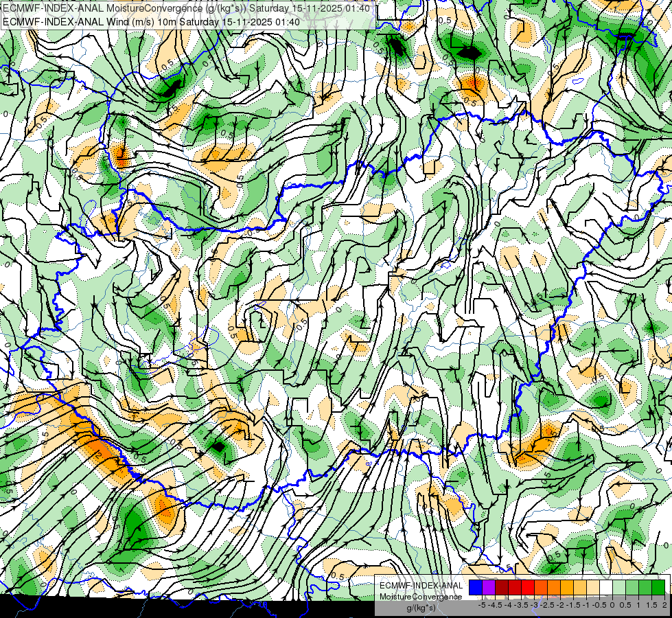The width and height of the screenshot is (672, 618).
Task: Click the Wind (m/s) 10m title line
Action: [x=151, y=22]
